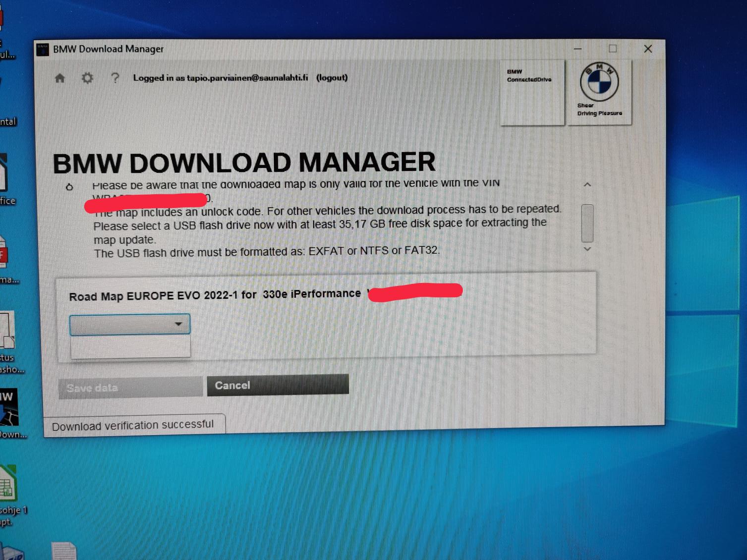This screenshot has width=747, height=560.
Task: Click the Home icon in the toolbar
Action: pos(60,78)
